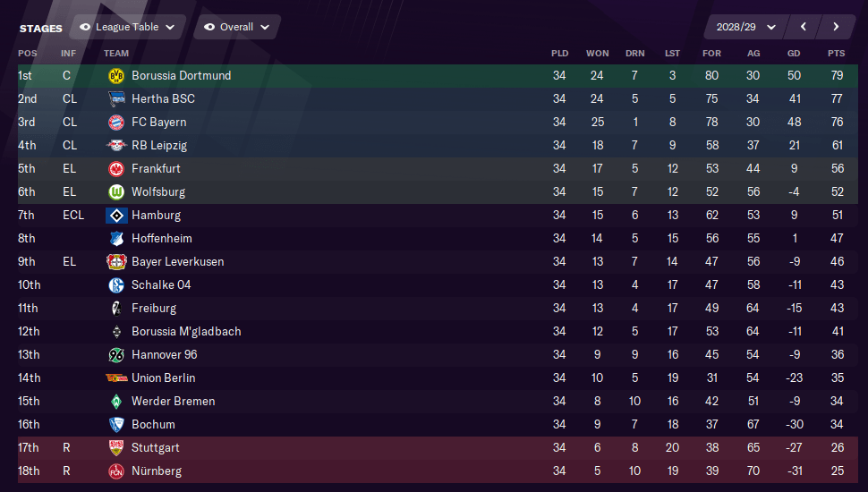Viewport: 868px width, 492px height.
Task: Go to the next season arrow
Action: 836,27
